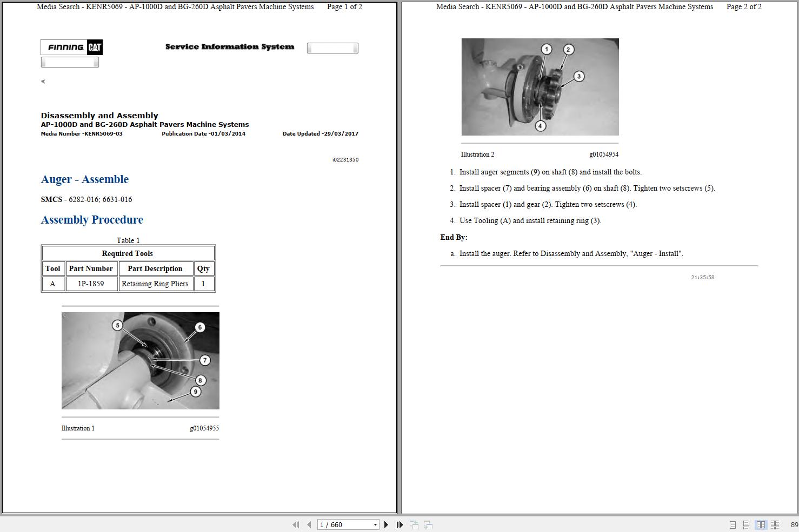This screenshot has height=532, width=799.
Task: Click the g01054954 illustration reference
Action: coord(604,154)
